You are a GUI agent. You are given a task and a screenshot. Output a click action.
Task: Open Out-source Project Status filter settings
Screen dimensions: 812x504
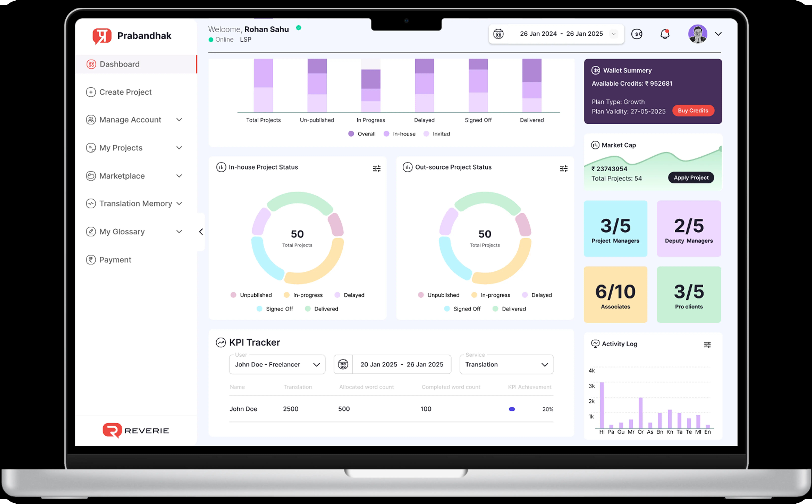564,169
